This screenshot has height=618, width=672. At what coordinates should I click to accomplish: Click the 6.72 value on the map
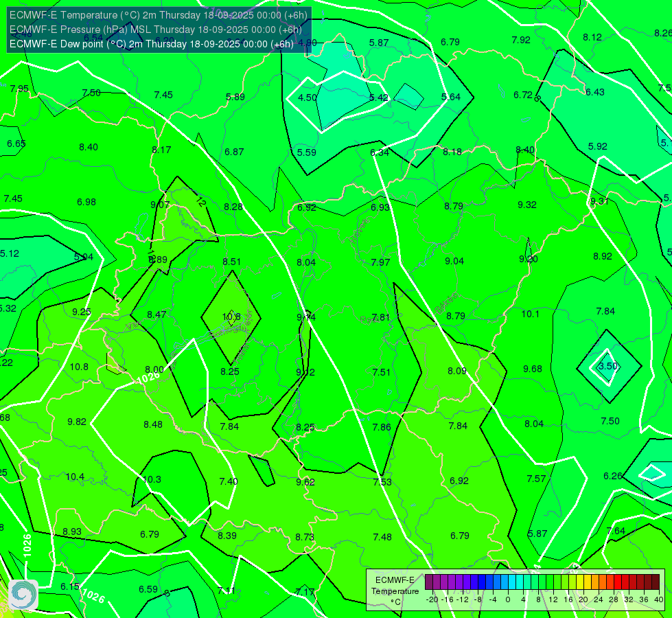point(523,94)
